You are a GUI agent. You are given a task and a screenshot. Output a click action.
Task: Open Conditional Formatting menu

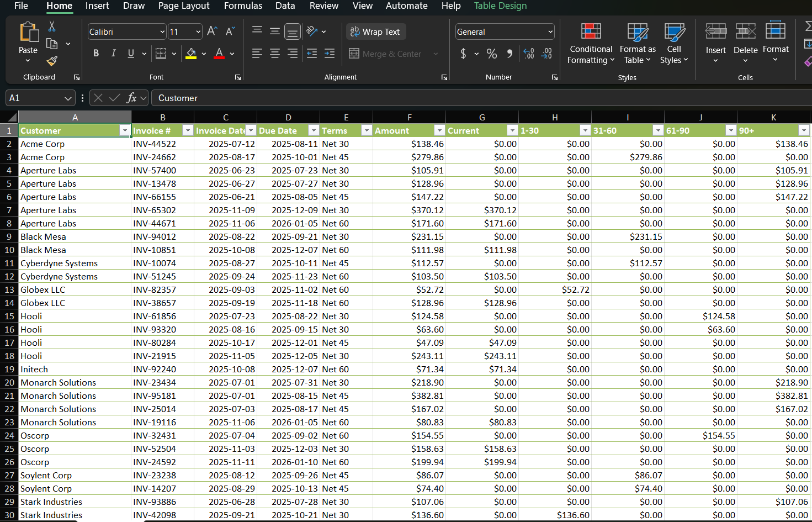click(591, 44)
